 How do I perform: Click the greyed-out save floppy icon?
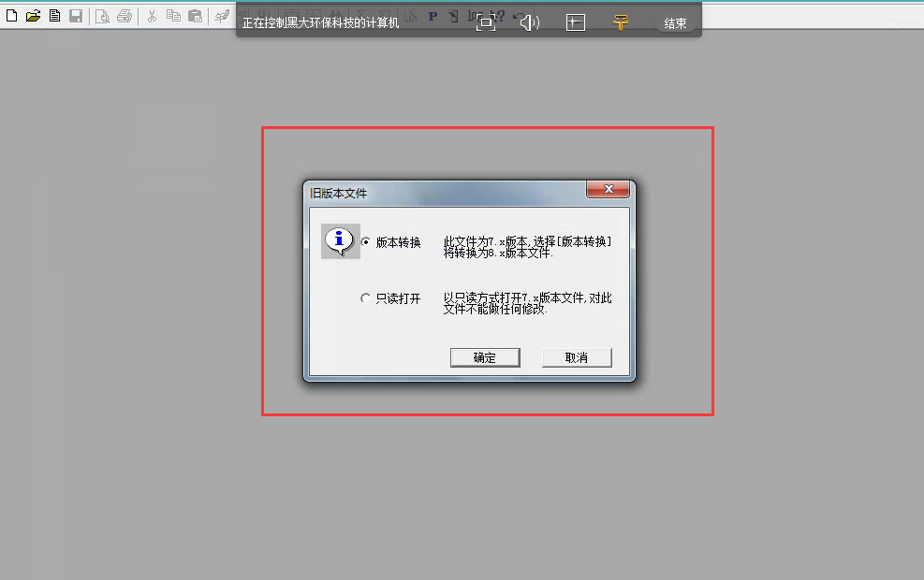(x=76, y=16)
